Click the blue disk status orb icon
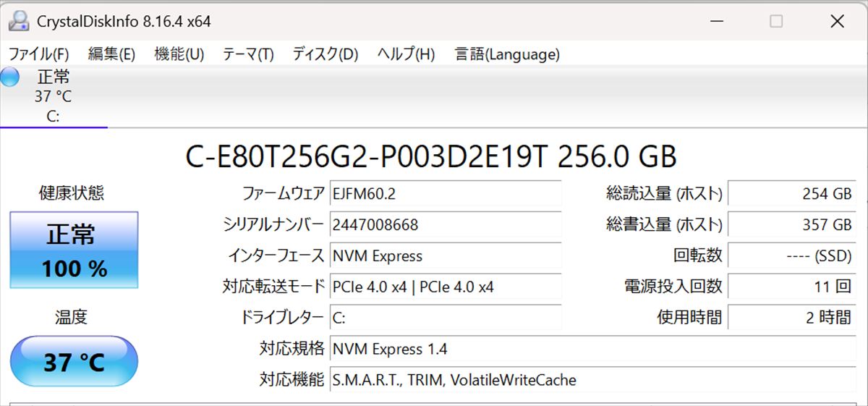868x406 pixels. pyautogui.click(x=10, y=77)
